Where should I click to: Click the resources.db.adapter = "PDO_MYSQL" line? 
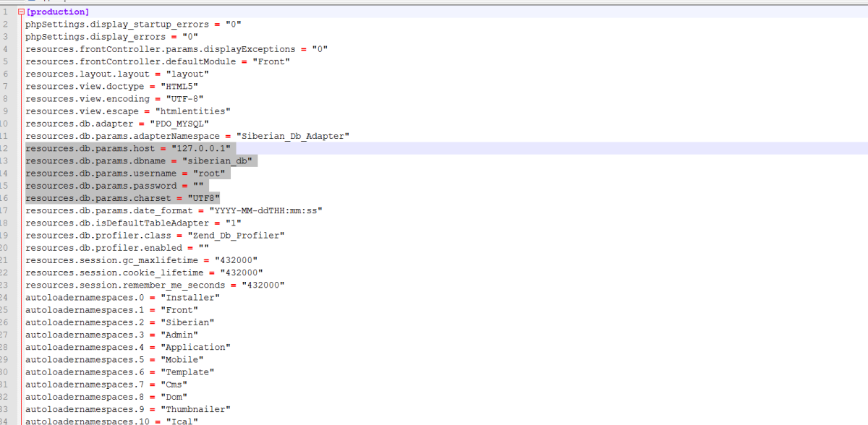coord(117,124)
